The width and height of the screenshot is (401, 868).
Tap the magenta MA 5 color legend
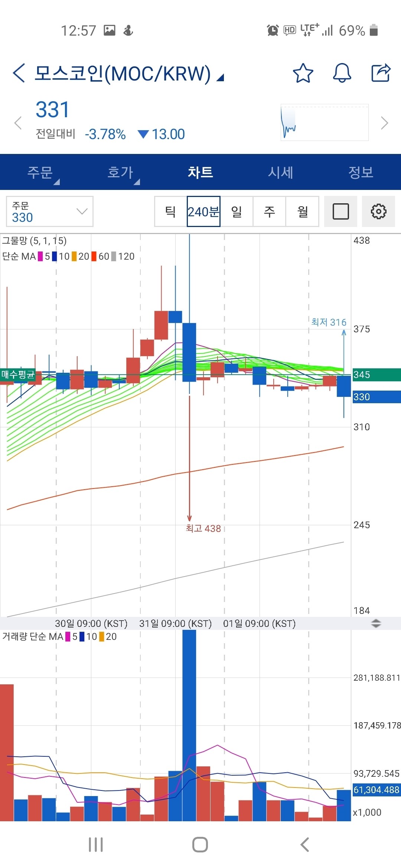tap(41, 256)
